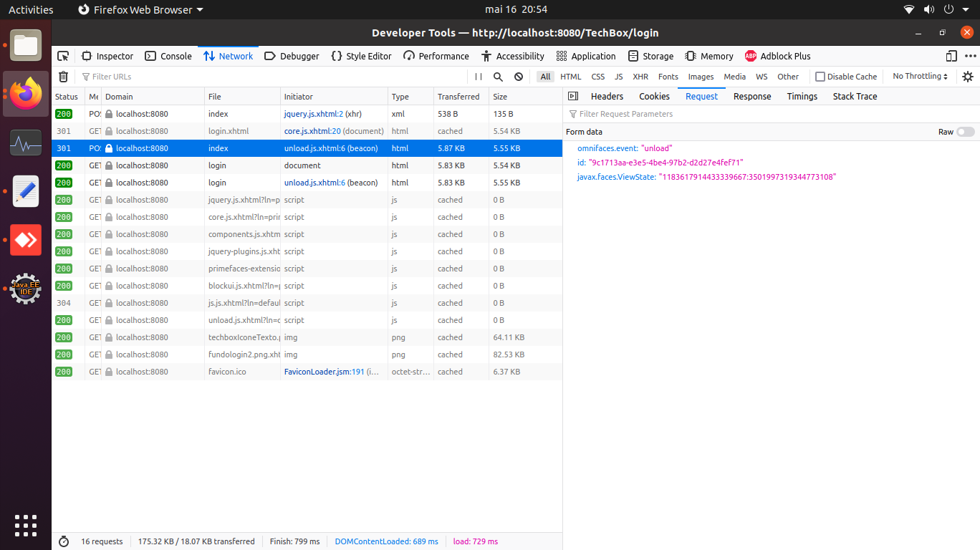Viewport: 980px width, 550px height.
Task: Open the Network panel settings gear
Action: (968, 77)
